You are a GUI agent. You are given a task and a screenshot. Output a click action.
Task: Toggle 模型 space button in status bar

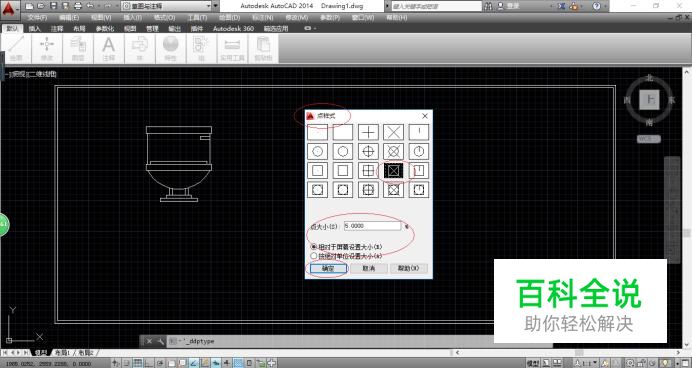533,363
